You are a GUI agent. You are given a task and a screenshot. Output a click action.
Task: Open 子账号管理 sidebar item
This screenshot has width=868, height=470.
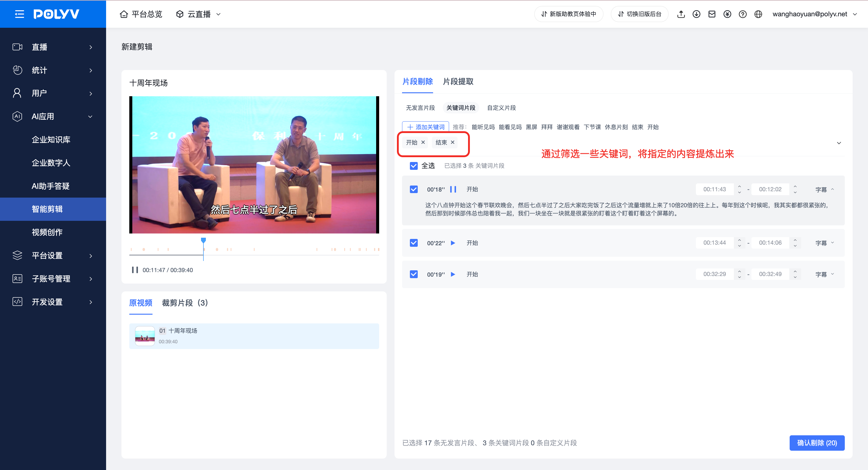tap(53, 278)
